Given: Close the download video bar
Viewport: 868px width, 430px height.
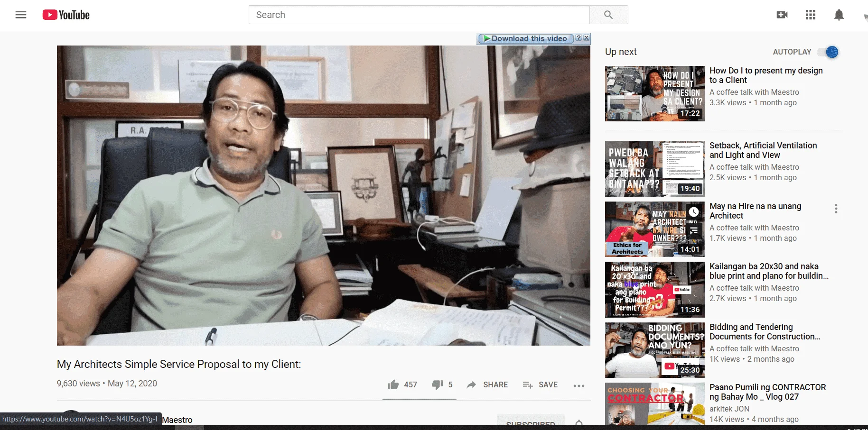Looking at the screenshot, I should pyautogui.click(x=587, y=38).
